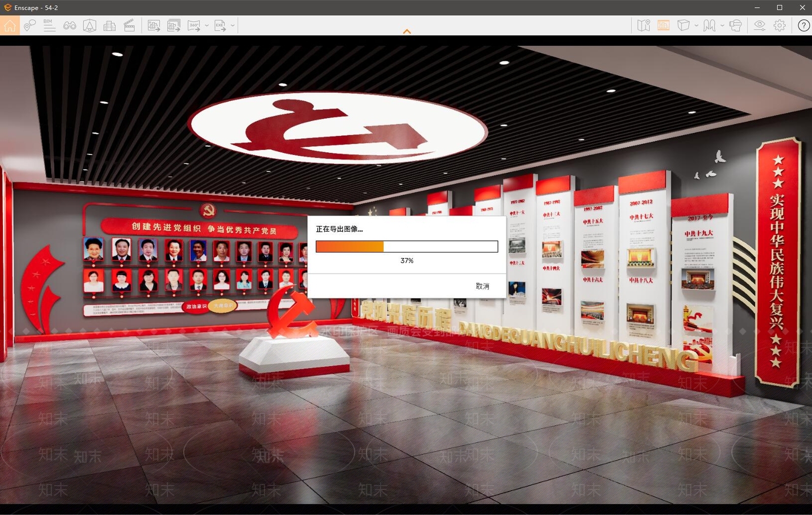This screenshot has height=515, width=812.
Task: Open the Asset Library buildings icon
Action: [110, 25]
